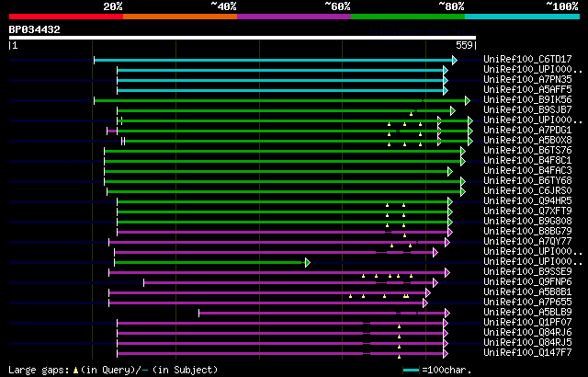Open hit UniRef100_A7PN35
Viewport: 588px width, 377px height.
click(x=527, y=79)
